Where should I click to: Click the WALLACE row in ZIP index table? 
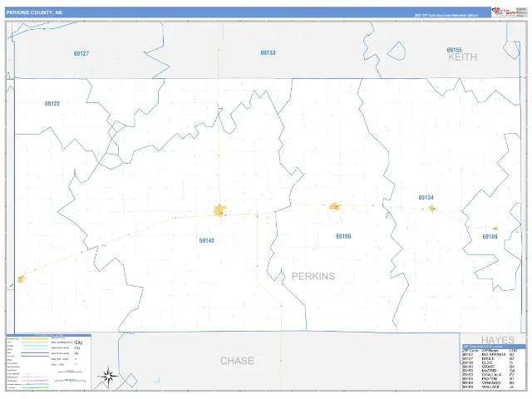pos(489,387)
